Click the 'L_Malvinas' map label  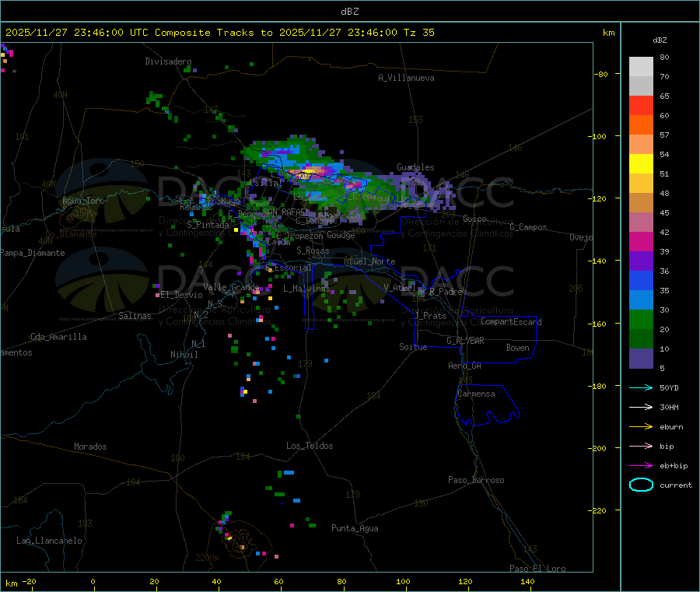pos(306,289)
